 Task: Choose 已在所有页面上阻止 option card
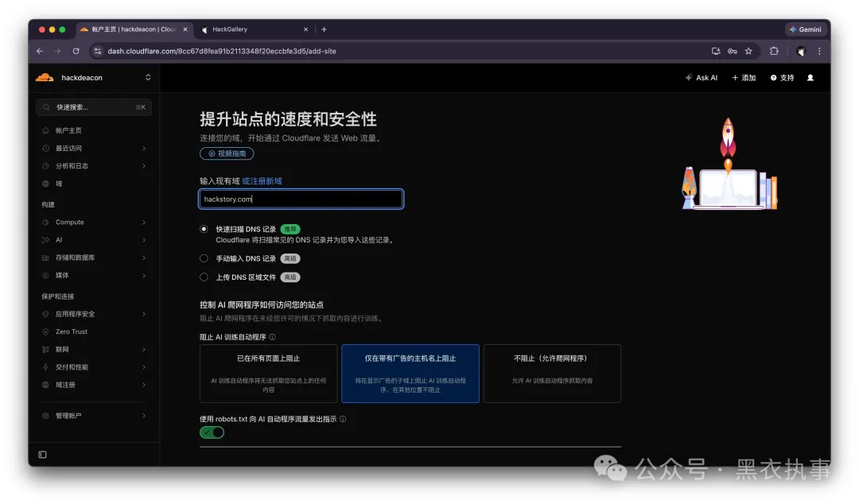(269, 374)
